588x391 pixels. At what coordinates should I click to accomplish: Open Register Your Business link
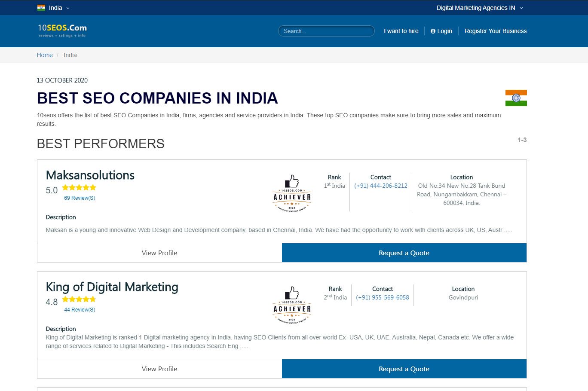(x=496, y=31)
